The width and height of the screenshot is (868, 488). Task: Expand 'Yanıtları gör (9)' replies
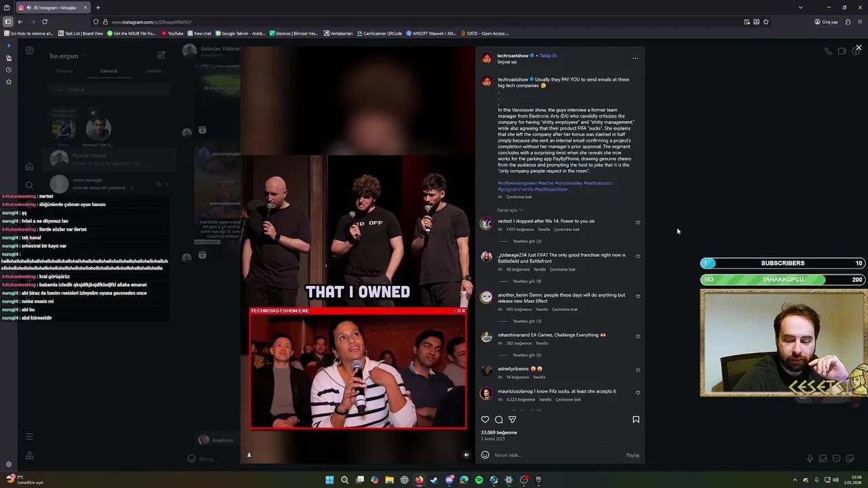tap(526, 281)
